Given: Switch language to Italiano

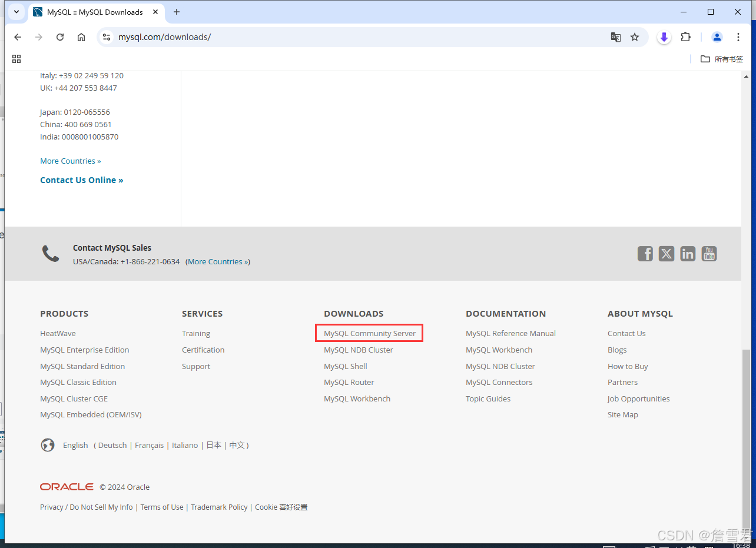Looking at the screenshot, I should point(185,445).
